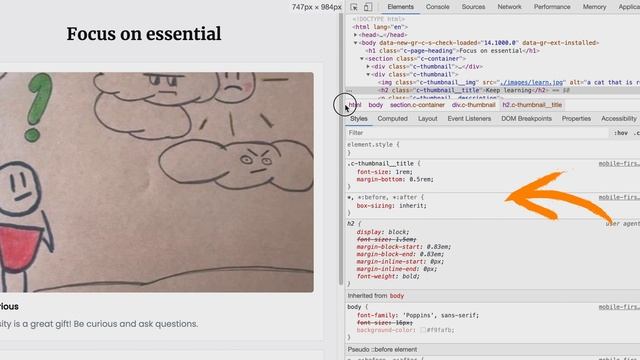Toggle the device toolbar icon
The image size is (640, 360).
pos(368,7)
